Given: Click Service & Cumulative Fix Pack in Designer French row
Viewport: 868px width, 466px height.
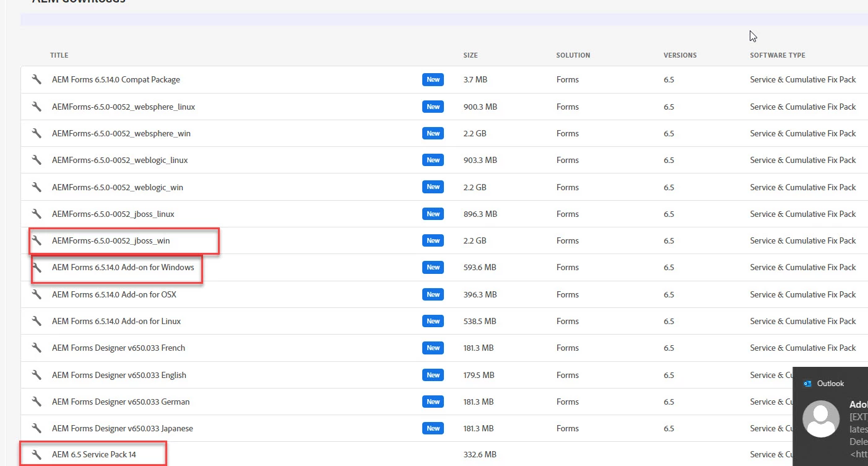Looking at the screenshot, I should pos(803,348).
